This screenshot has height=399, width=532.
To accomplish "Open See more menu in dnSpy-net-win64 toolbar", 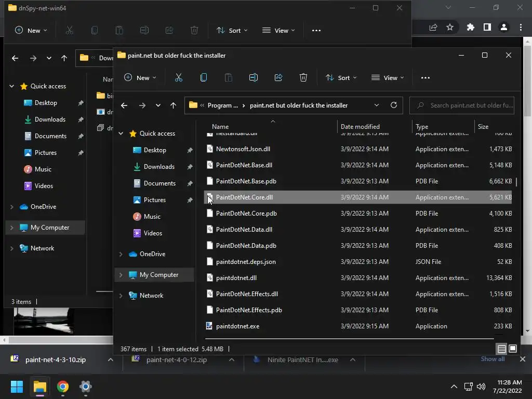I will coord(316,31).
